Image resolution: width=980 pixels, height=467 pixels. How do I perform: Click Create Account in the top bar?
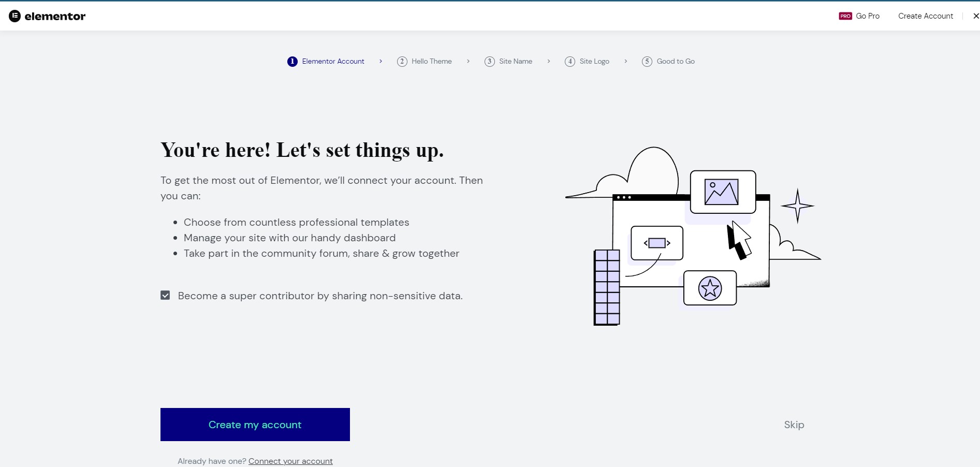point(925,16)
